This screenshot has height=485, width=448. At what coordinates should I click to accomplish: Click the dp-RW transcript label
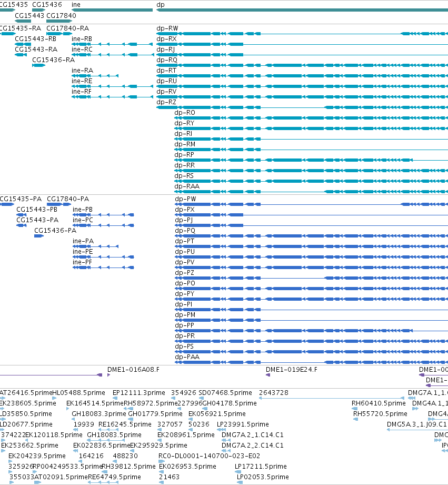167,28
